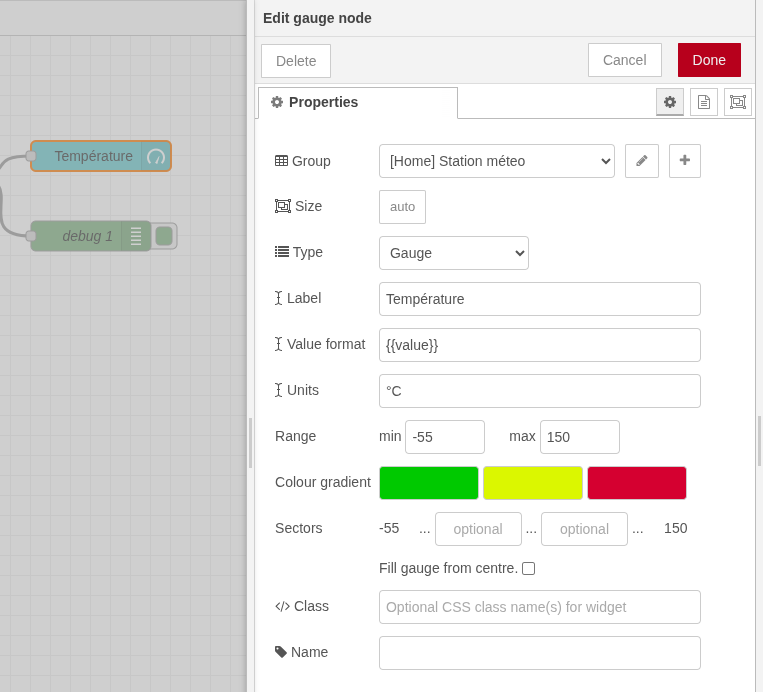Image resolution: width=763 pixels, height=692 pixels.
Task: Click the debug 1 node list icon
Action: (136, 236)
